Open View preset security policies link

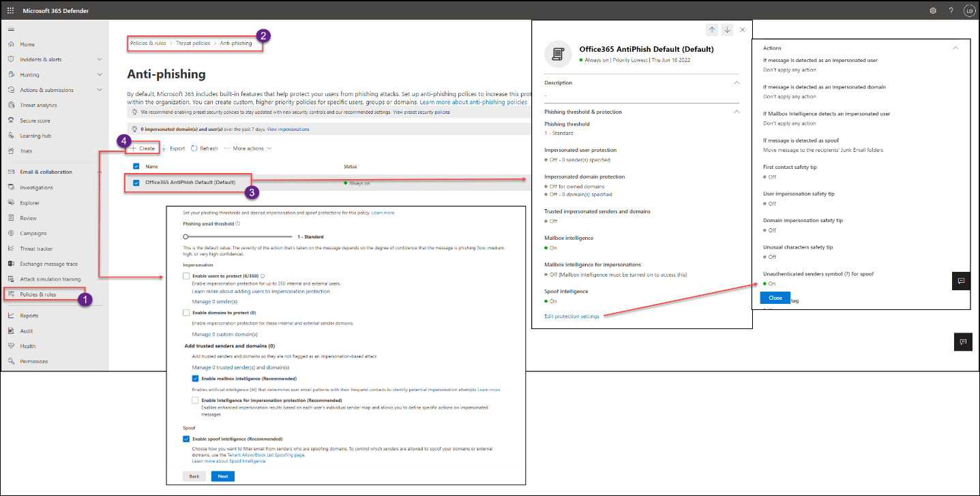point(421,112)
